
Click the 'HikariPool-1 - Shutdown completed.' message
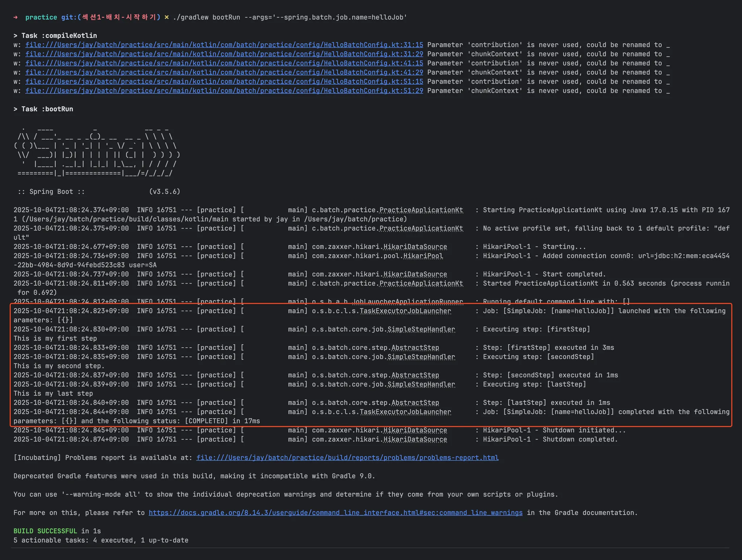click(550, 439)
